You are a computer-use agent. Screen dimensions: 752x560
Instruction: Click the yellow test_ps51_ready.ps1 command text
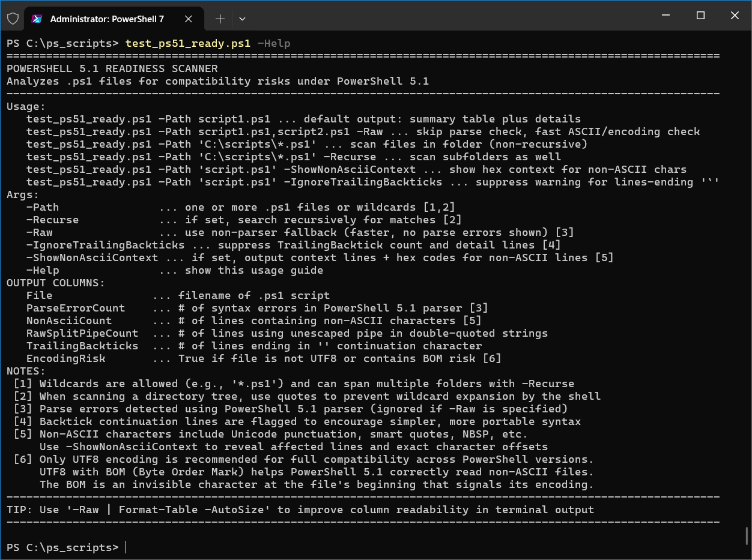(x=188, y=43)
